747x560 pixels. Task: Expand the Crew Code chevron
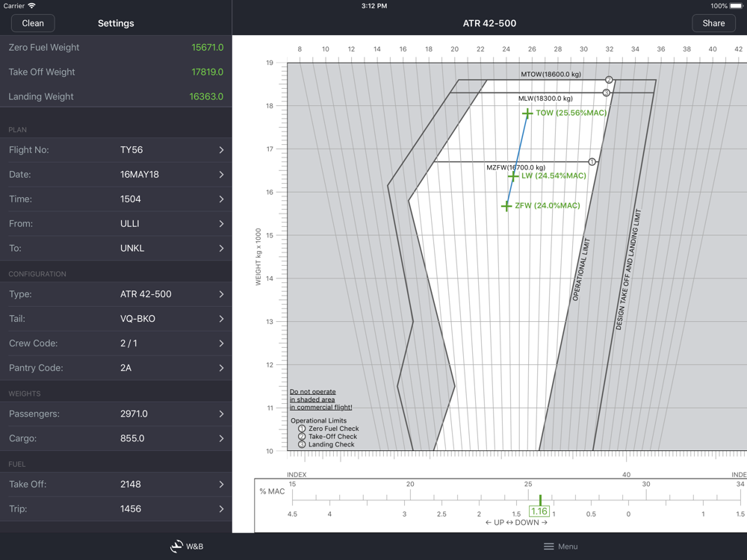222,343
